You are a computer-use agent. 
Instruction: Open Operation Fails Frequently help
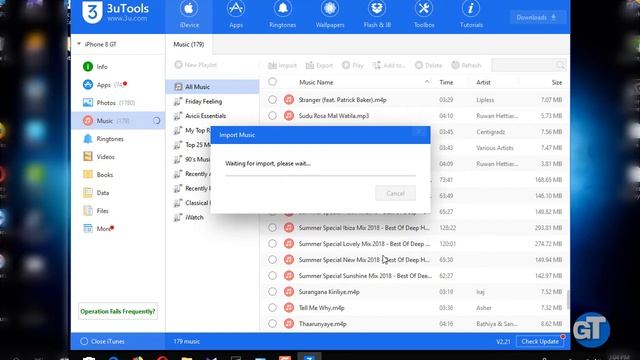coord(118,311)
